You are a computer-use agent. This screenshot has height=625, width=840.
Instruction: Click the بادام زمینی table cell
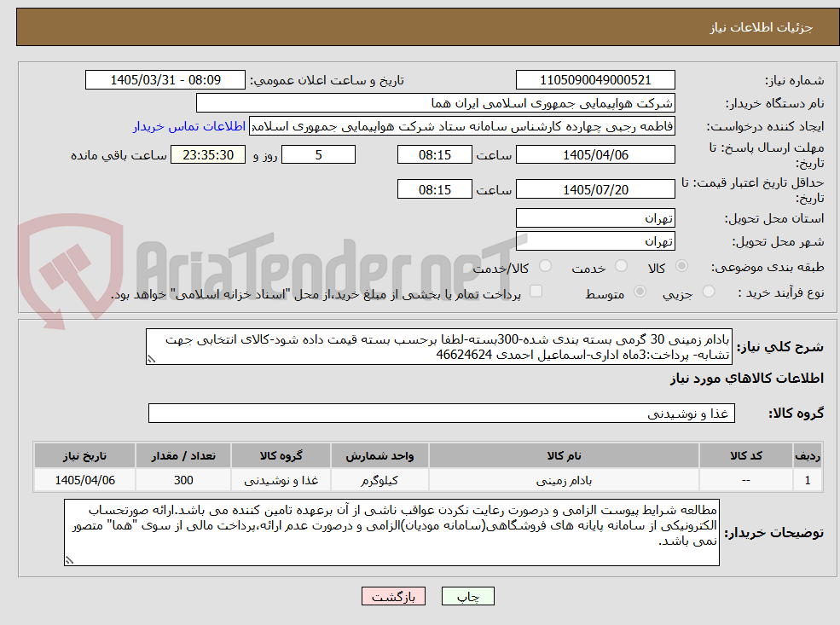[x=564, y=480]
